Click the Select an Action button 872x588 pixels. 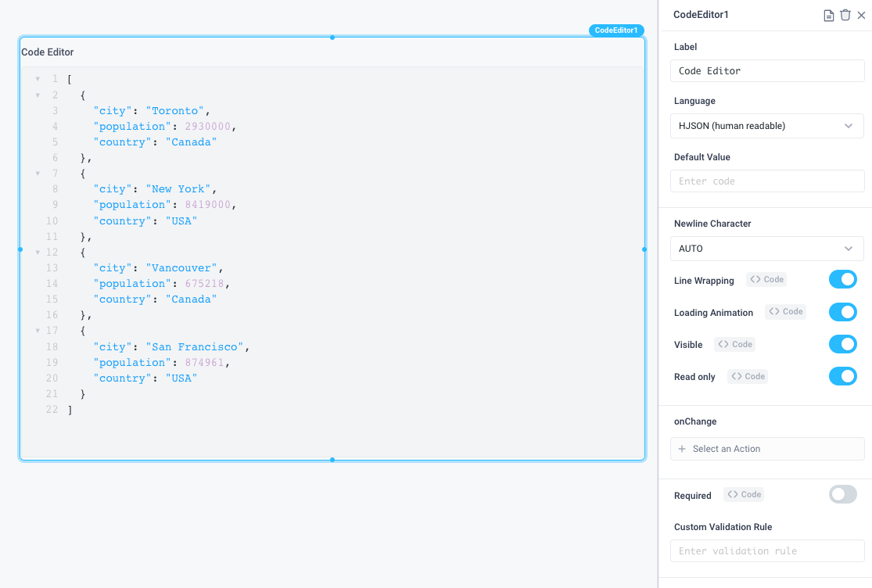[766, 448]
